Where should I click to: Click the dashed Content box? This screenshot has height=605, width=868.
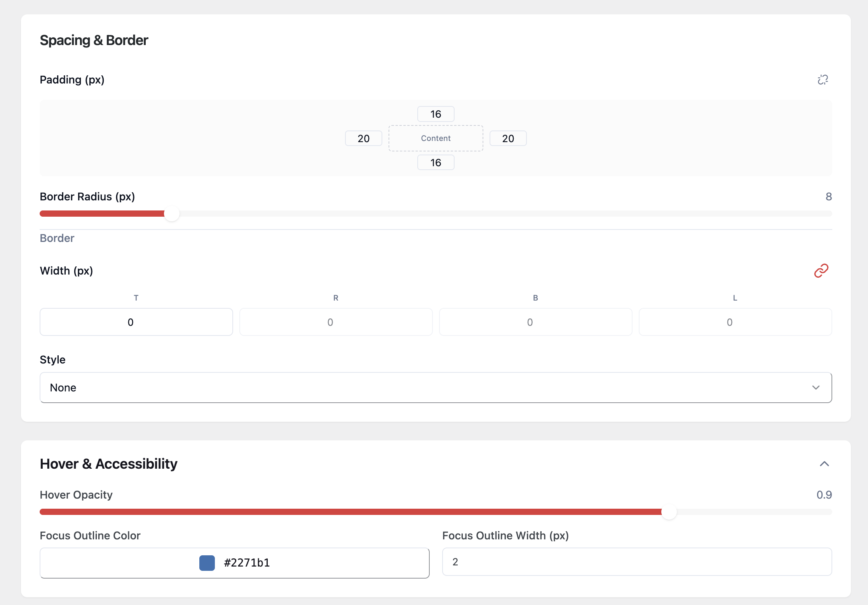[x=436, y=138]
